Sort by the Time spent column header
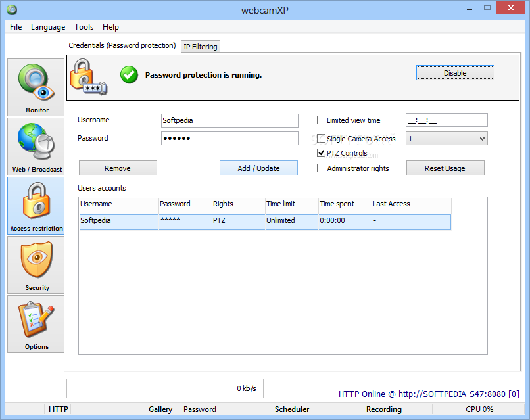The height and width of the screenshot is (420, 530). (x=345, y=204)
